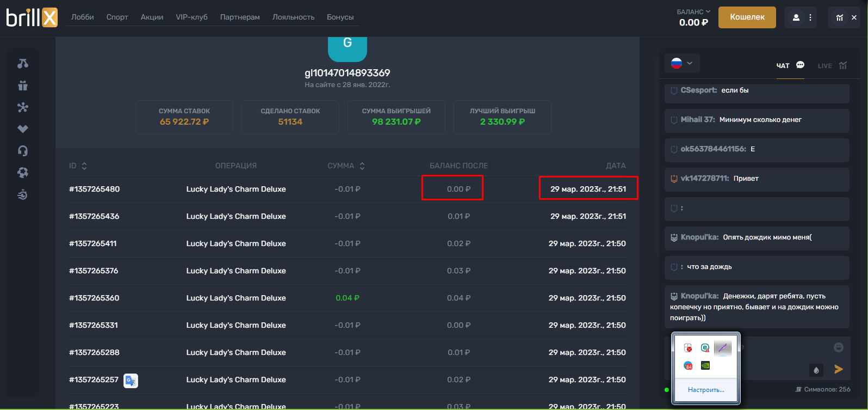Click the CSesport chat message

click(x=757, y=93)
